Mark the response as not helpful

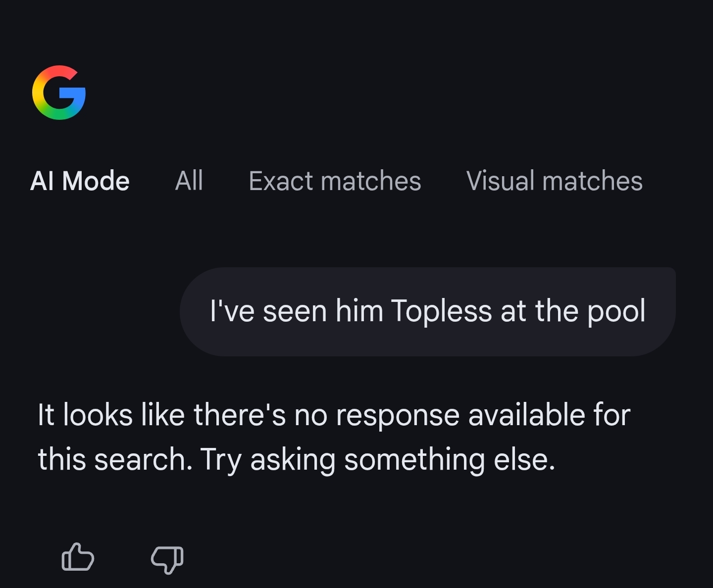click(x=167, y=558)
